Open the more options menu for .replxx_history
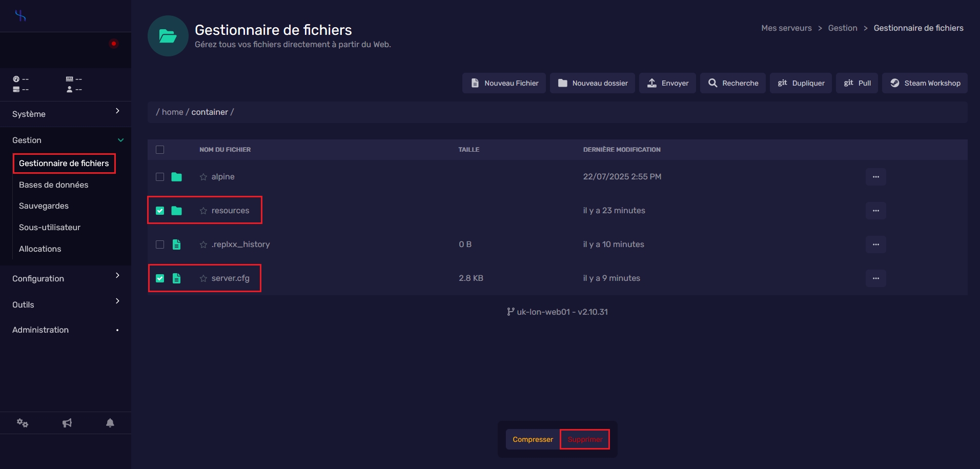The width and height of the screenshot is (980, 469). click(875, 244)
